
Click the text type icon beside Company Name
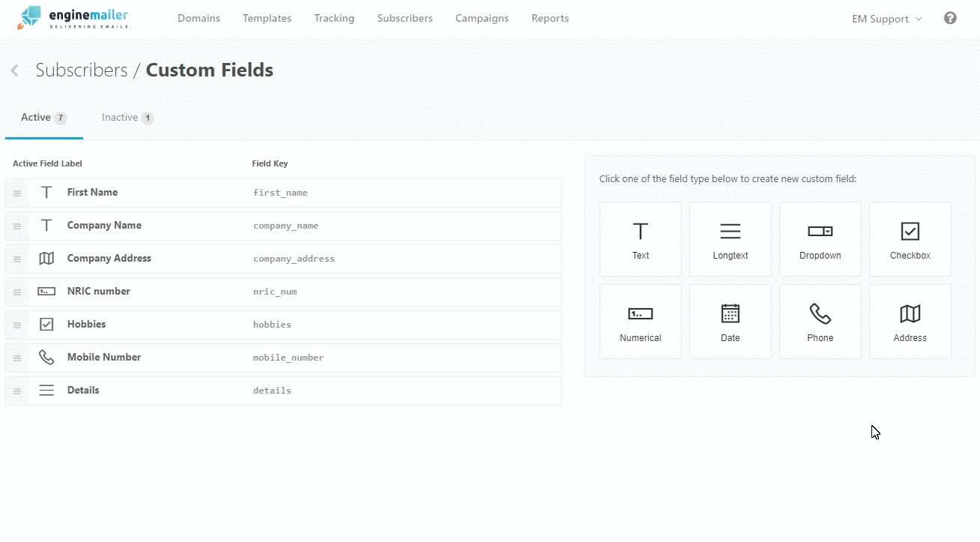46,226
